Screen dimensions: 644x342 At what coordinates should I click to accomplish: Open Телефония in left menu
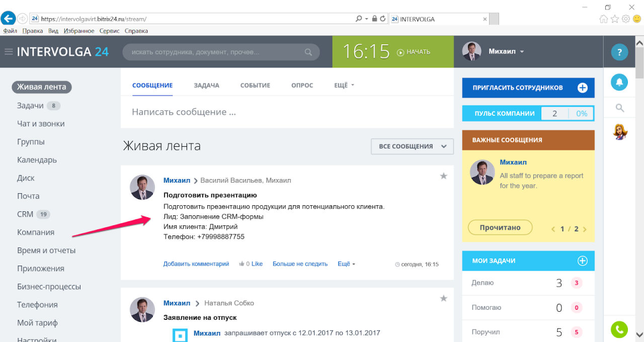point(37,305)
